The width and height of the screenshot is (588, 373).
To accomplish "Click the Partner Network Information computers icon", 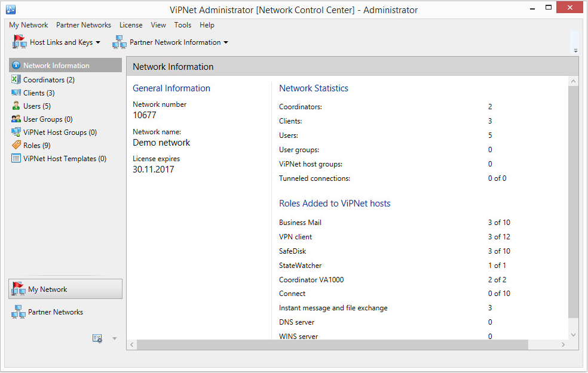I will 120,42.
